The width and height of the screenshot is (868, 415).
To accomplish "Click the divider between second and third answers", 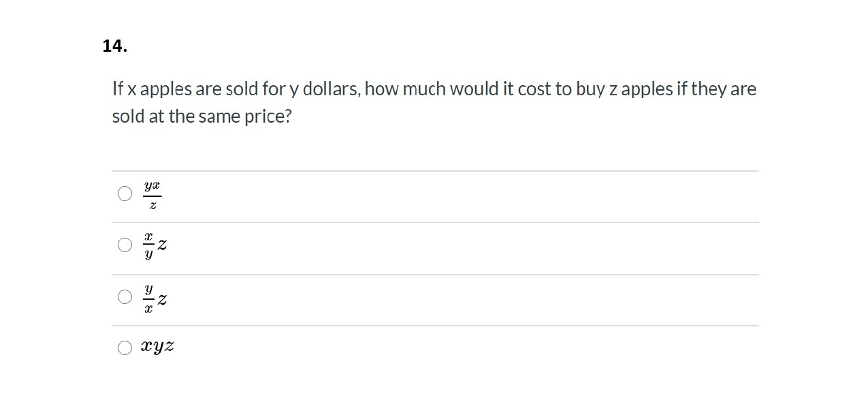I will point(435,275).
